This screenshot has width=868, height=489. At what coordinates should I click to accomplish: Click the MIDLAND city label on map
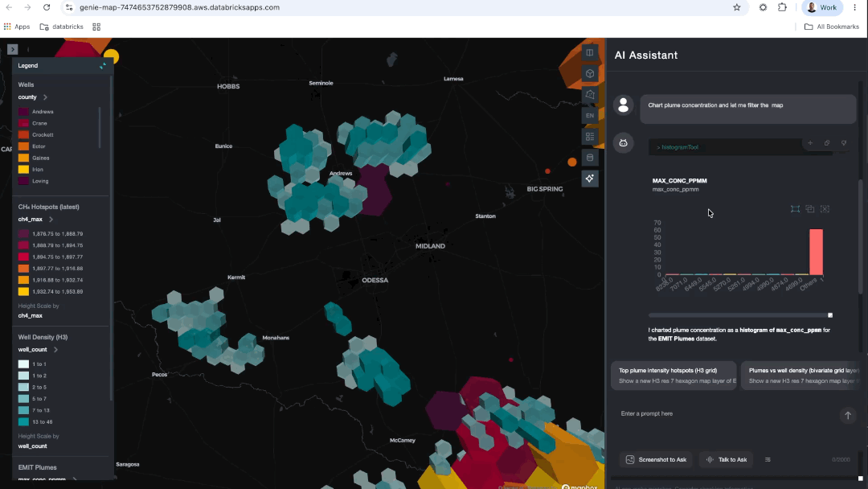point(430,246)
